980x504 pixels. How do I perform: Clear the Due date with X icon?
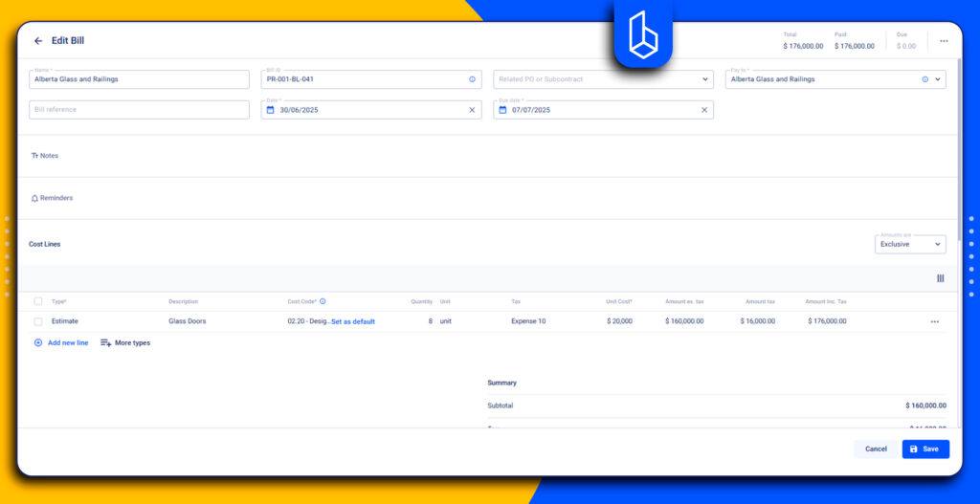pos(704,110)
